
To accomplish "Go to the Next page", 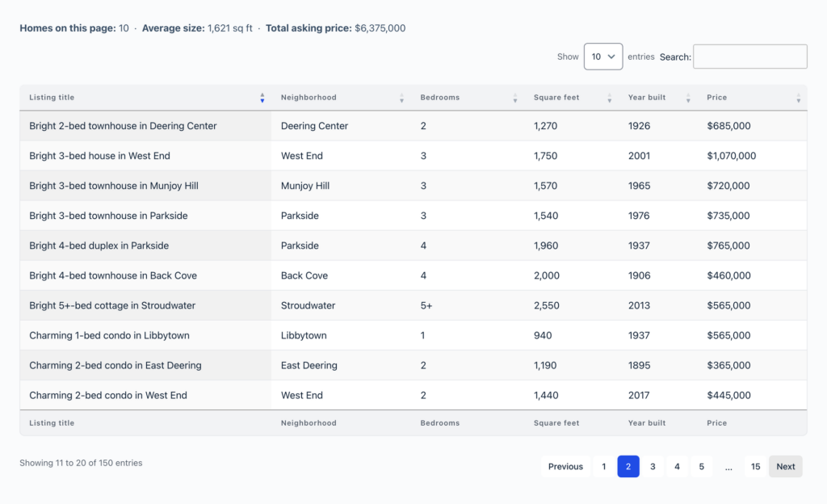I will click(x=785, y=467).
